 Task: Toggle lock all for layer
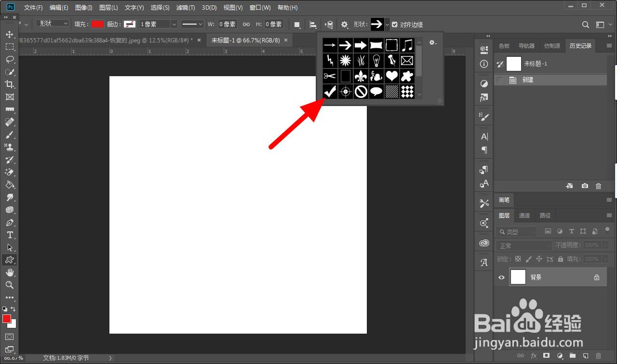(x=561, y=259)
